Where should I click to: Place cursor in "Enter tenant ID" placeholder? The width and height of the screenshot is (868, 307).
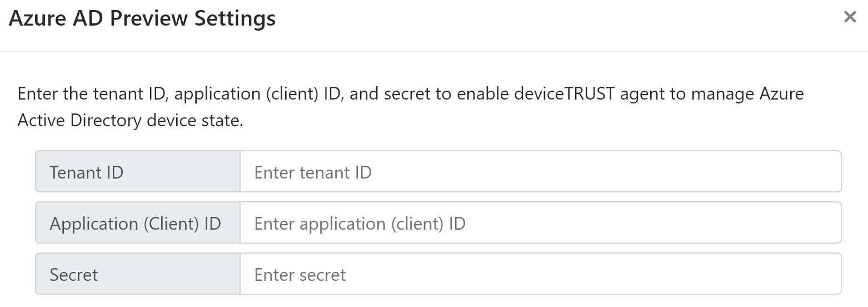tap(313, 172)
